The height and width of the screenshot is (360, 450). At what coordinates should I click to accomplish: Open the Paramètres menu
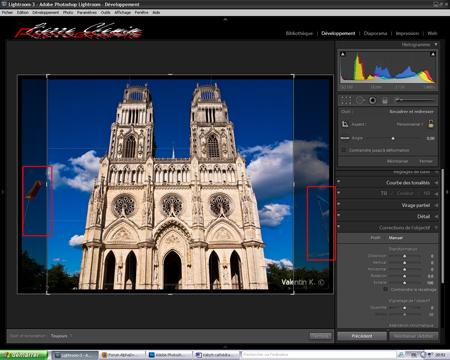[87, 12]
